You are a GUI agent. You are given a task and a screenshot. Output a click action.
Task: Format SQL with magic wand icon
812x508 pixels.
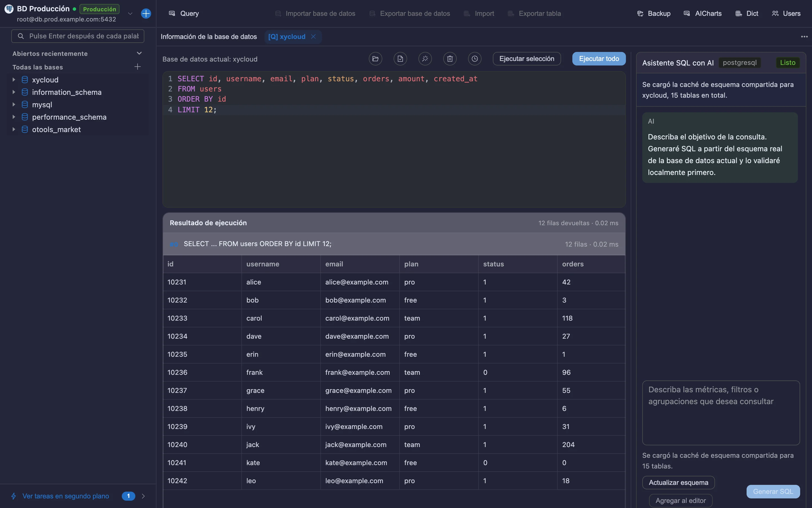(425, 59)
